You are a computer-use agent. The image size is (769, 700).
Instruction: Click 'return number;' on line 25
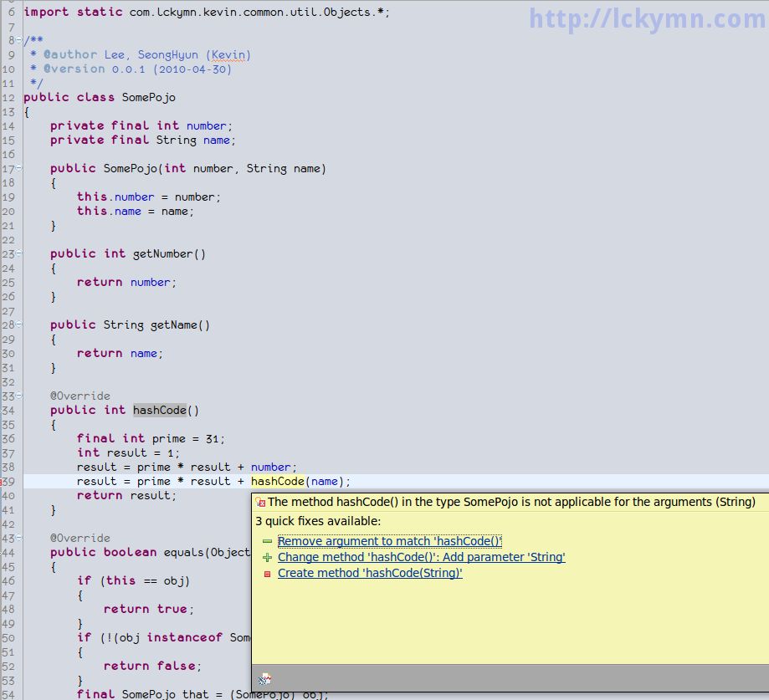point(126,282)
